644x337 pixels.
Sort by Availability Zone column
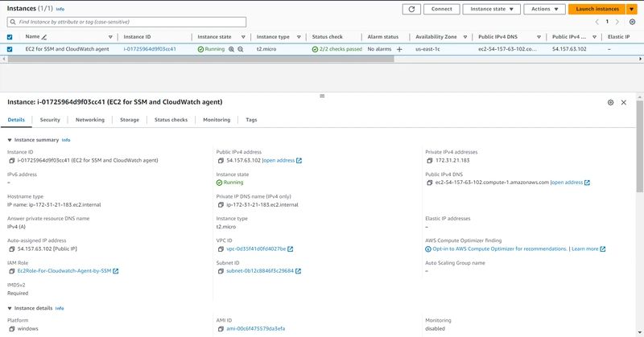[465, 37]
